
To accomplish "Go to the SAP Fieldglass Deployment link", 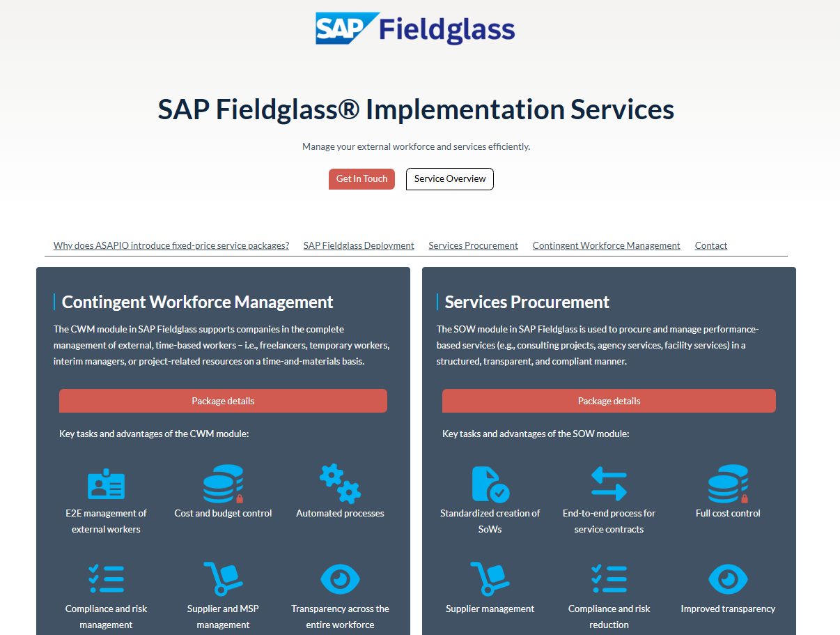I will coord(359,245).
